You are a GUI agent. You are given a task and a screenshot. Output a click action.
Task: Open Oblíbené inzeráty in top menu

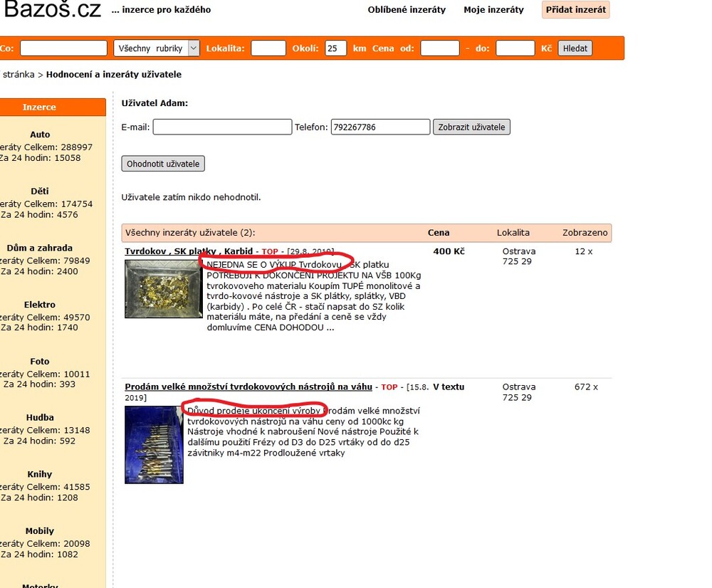click(x=407, y=10)
